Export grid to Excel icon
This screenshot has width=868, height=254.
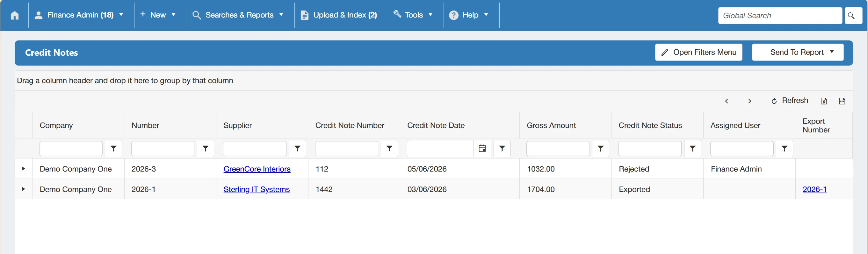[x=823, y=101]
